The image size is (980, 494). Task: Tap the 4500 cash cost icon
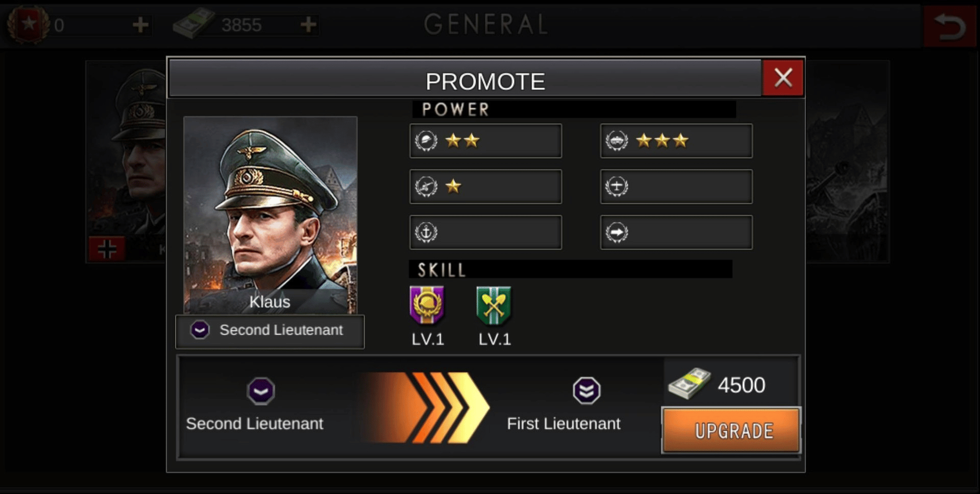[x=689, y=384]
